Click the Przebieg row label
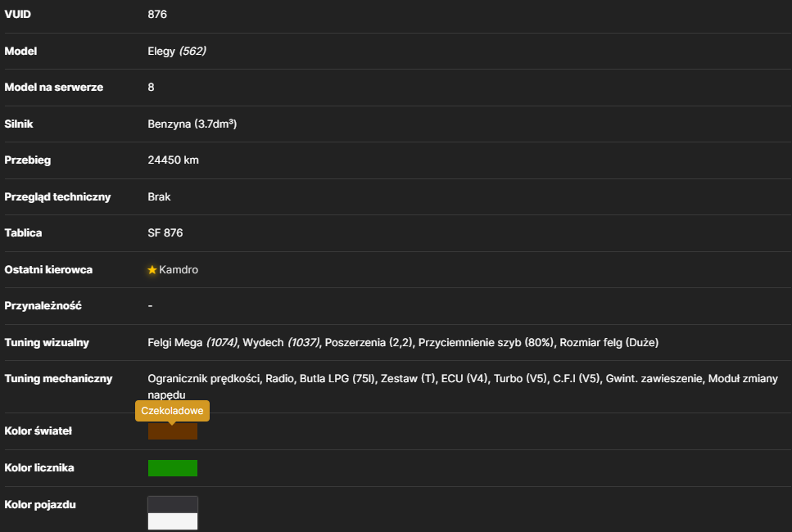Image resolution: width=792 pixels, height=532 pixels. (x=28, y=160)
